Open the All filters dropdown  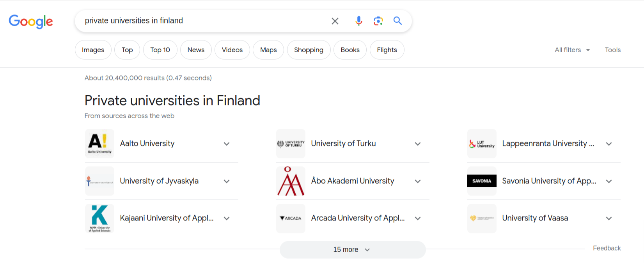572,50
